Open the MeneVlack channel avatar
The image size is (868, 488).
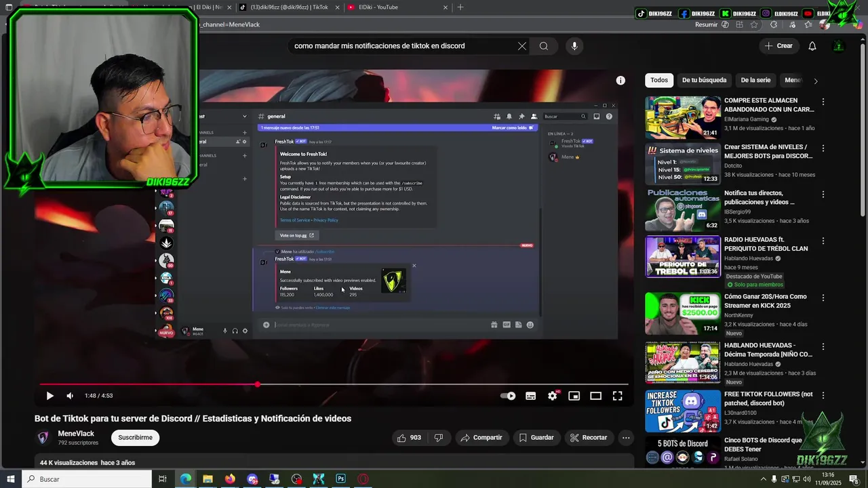click(x=43, y=438)
